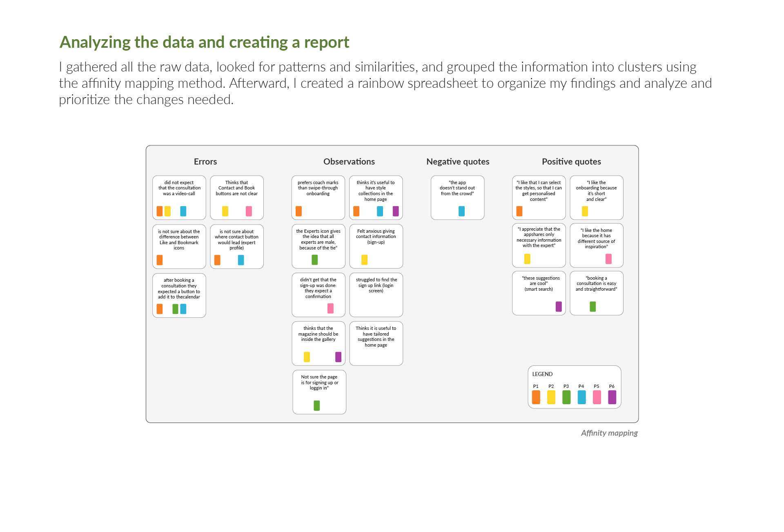Click the P1 orange swatch in the legend
The image size is (784, 532).
coord(536,397)
